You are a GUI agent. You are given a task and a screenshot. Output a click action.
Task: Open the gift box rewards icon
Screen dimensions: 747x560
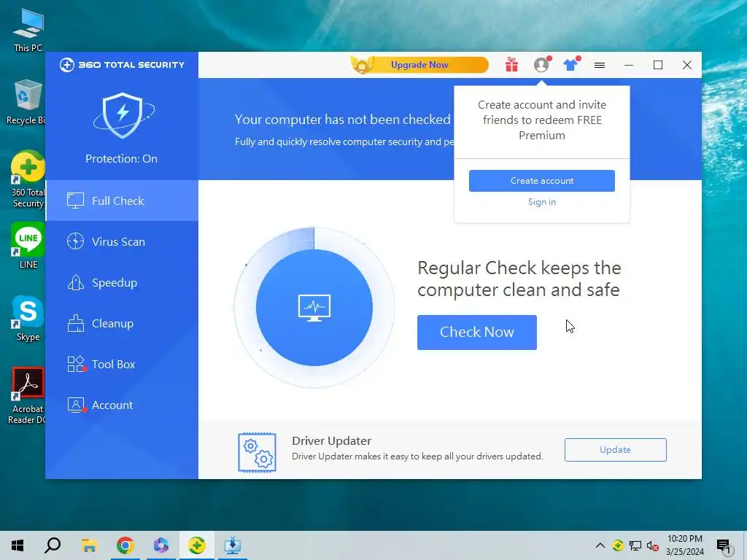click(511, 65)
